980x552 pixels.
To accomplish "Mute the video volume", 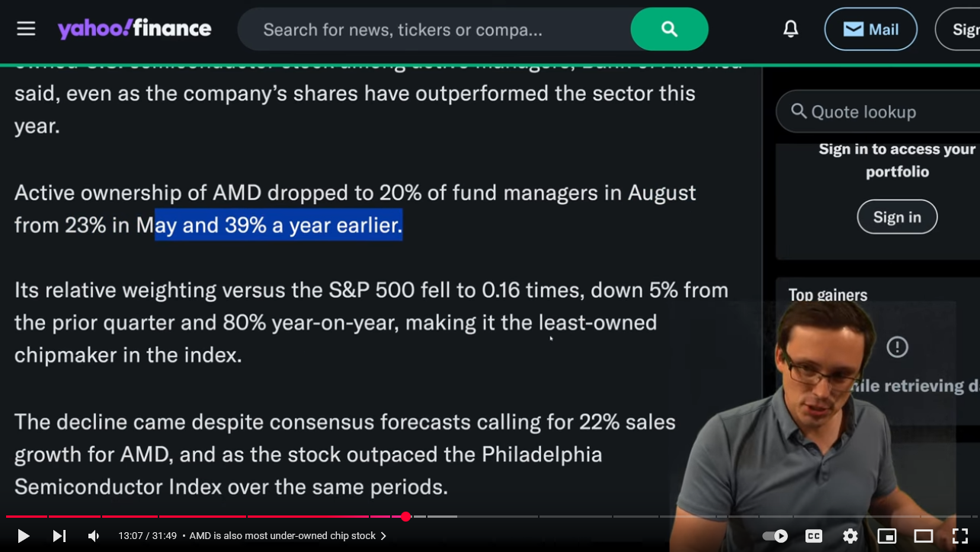I will (x=94, y=536).
